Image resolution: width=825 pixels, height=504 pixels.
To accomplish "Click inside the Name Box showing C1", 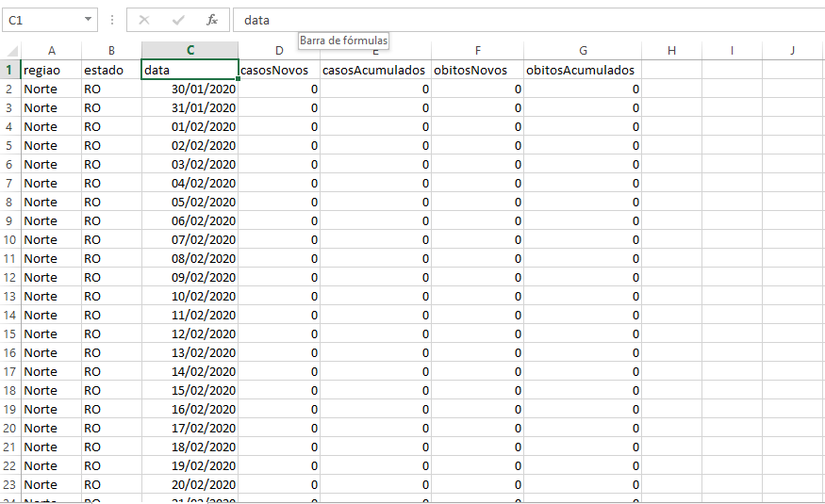I will (42, 20).
